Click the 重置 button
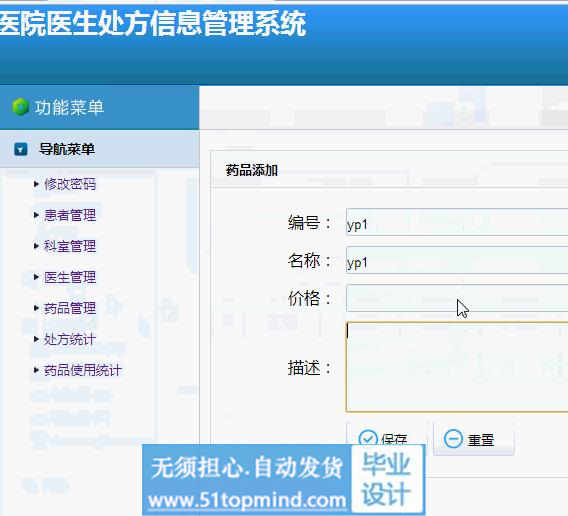The height and width of the screenshot is (516, 568). [473, 439]
